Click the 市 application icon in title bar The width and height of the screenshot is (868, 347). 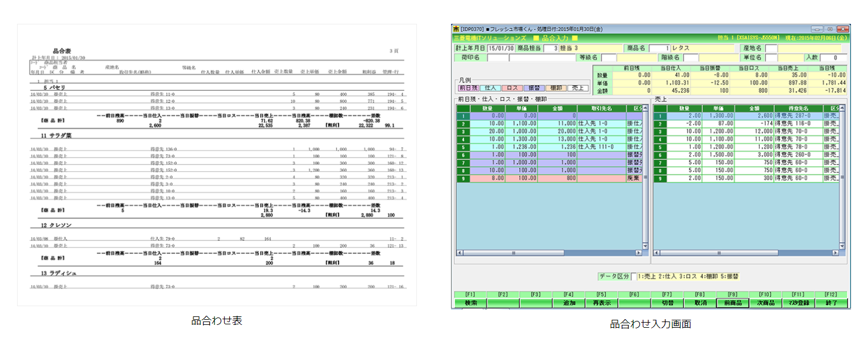[456, 29]
